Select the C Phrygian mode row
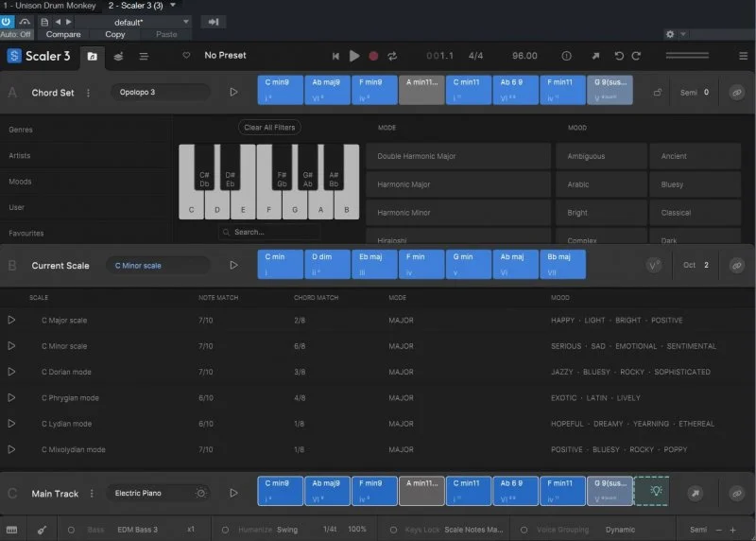 click(377, 397)
